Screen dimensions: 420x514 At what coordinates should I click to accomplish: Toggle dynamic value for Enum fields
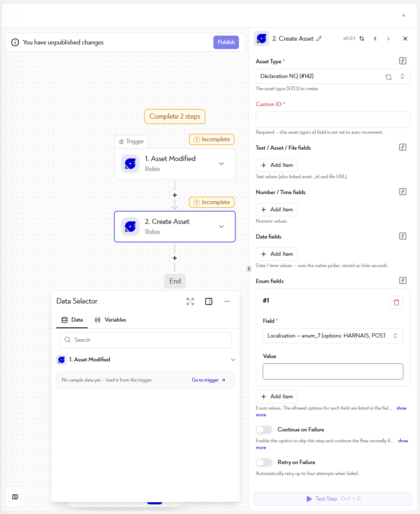pos(403,281)
